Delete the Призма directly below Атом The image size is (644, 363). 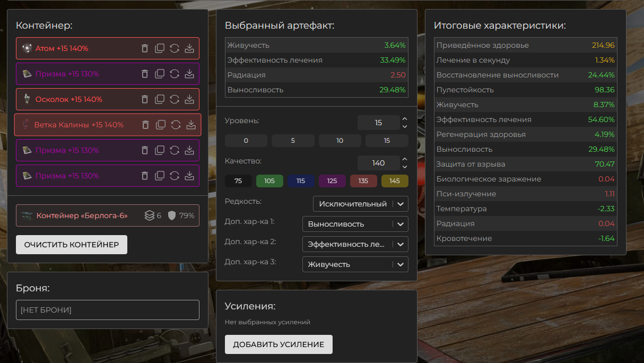point(145,74)
